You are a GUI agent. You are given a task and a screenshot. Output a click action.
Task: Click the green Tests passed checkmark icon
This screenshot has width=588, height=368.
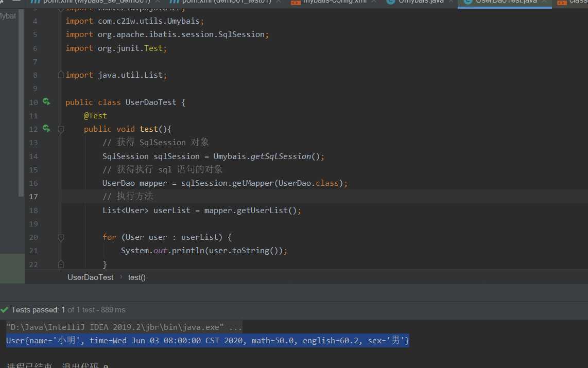pyautogui.click(x=5, y=310)
